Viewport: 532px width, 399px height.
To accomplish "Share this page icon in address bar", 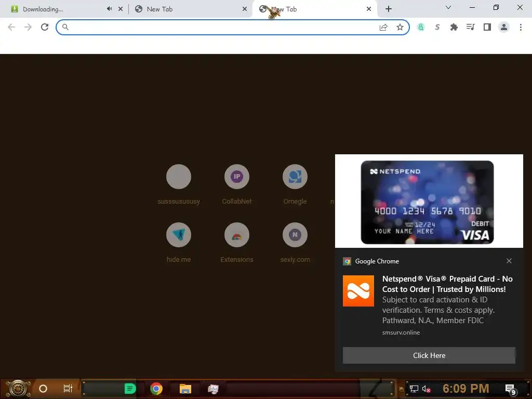I will [383, 27].
